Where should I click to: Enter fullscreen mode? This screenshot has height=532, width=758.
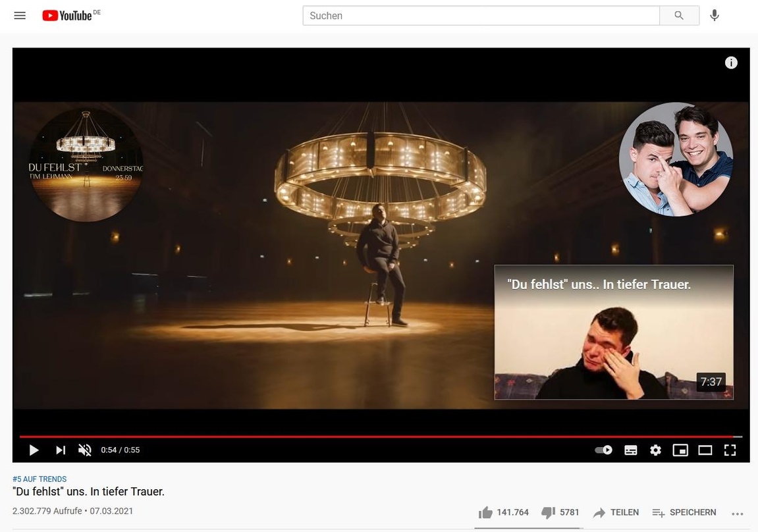pyautogui.click(x=730, y=450)
